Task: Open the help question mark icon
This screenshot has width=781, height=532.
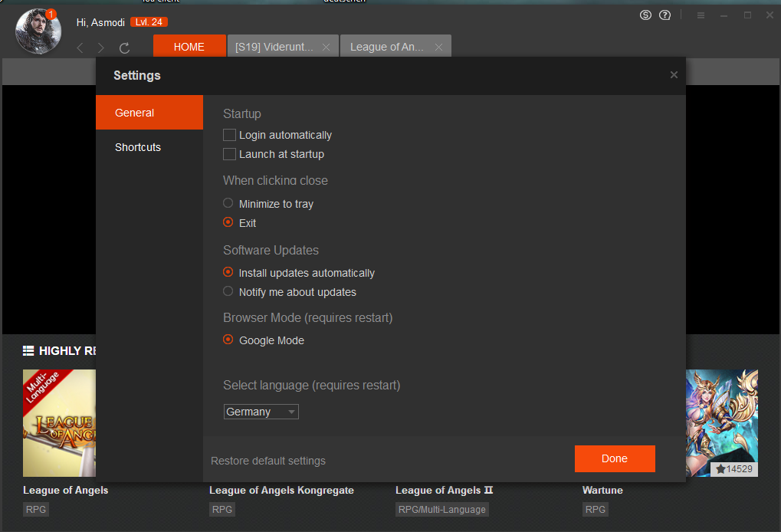Action: tap(665, 15)
